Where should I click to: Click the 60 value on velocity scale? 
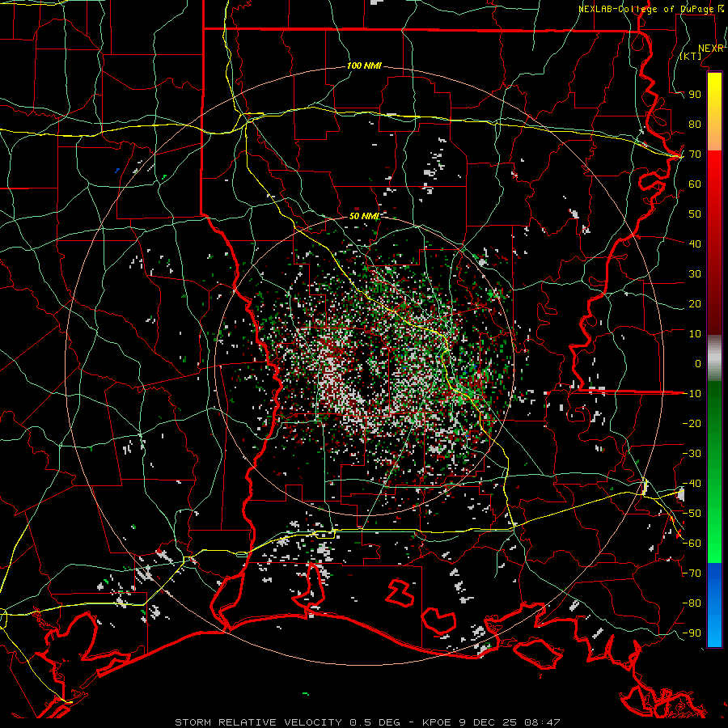tap(695, 184)
